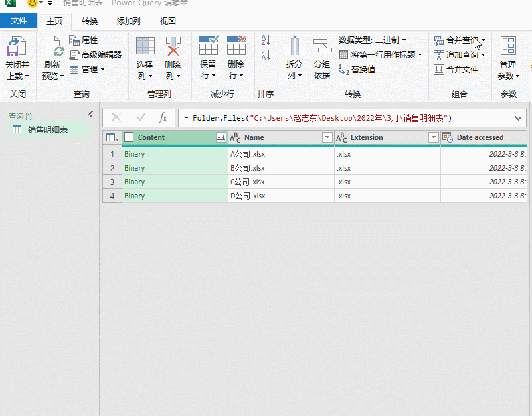Sort descending with the Z-A icon
Screen dimensions: 532x416
click(x=266, y=54)
